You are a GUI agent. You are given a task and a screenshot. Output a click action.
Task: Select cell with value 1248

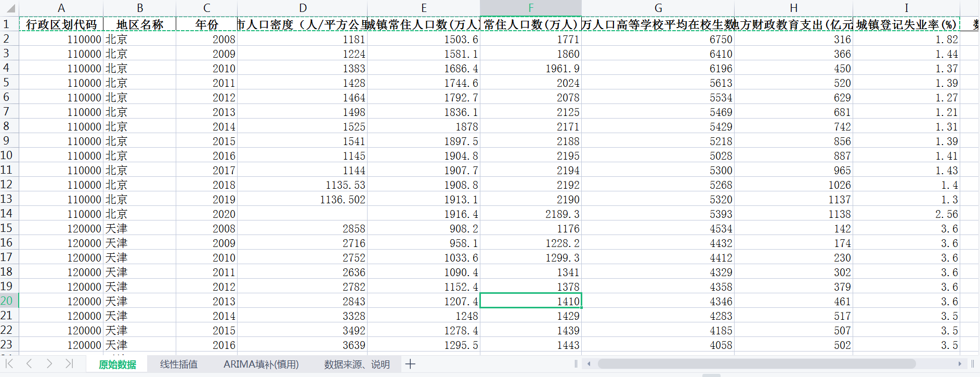[x=424, y=316]
